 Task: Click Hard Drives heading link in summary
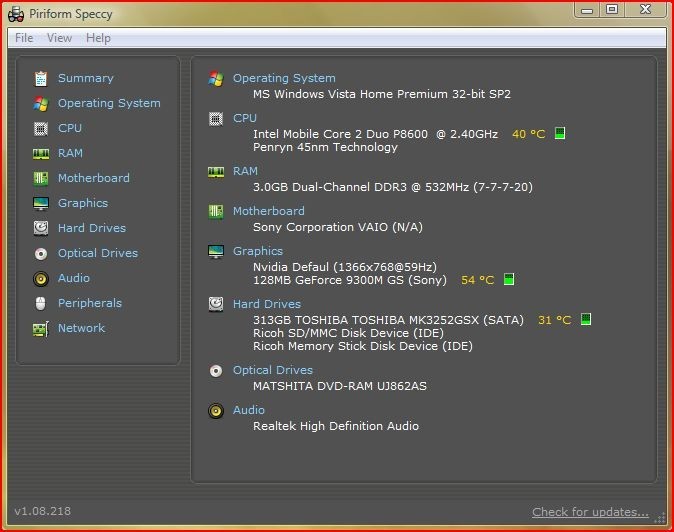[x=267, y=304]
